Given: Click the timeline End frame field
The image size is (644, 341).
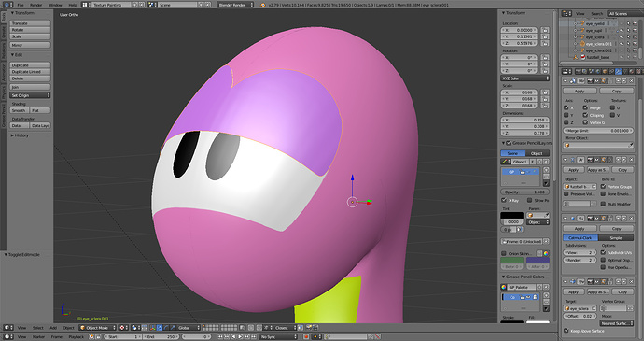Looking at the screenshot, I should [x=161, y=337].
